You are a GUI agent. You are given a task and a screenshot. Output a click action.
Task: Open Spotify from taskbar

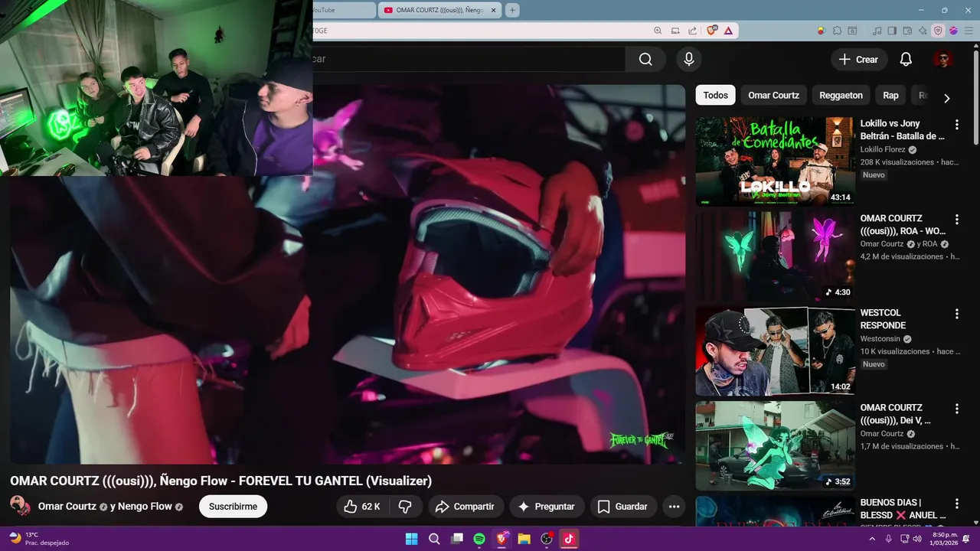click(479, 538)
